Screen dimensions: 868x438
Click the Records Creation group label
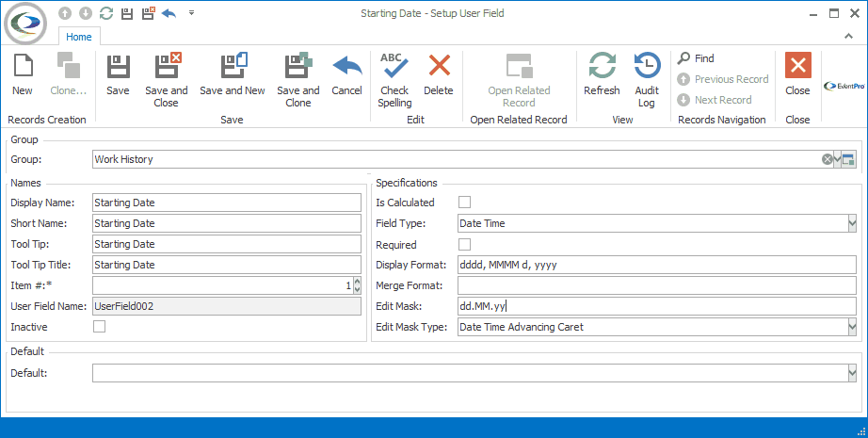[x=47, y=120]
